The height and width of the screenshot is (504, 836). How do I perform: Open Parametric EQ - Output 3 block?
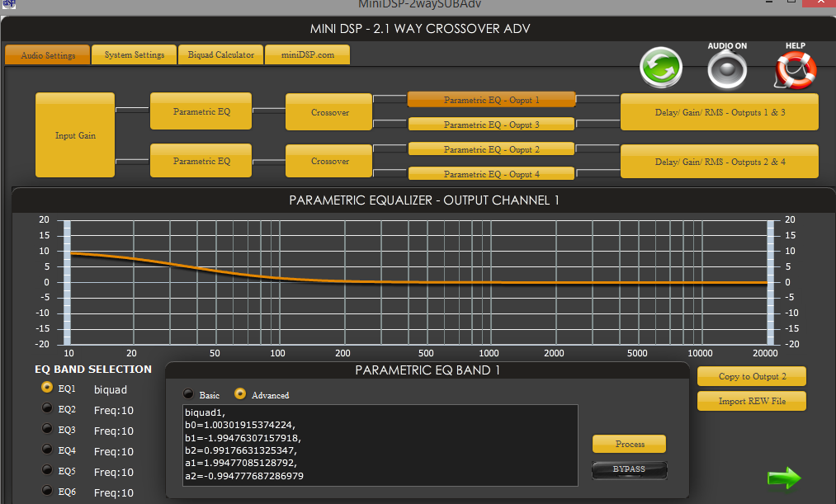(491, 125)
